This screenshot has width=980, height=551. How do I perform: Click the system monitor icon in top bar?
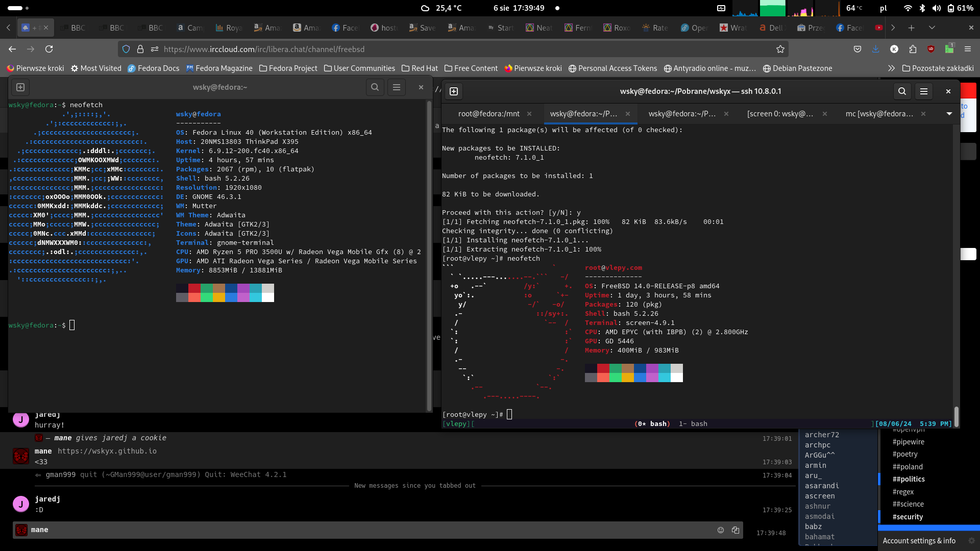click(721, 8)
